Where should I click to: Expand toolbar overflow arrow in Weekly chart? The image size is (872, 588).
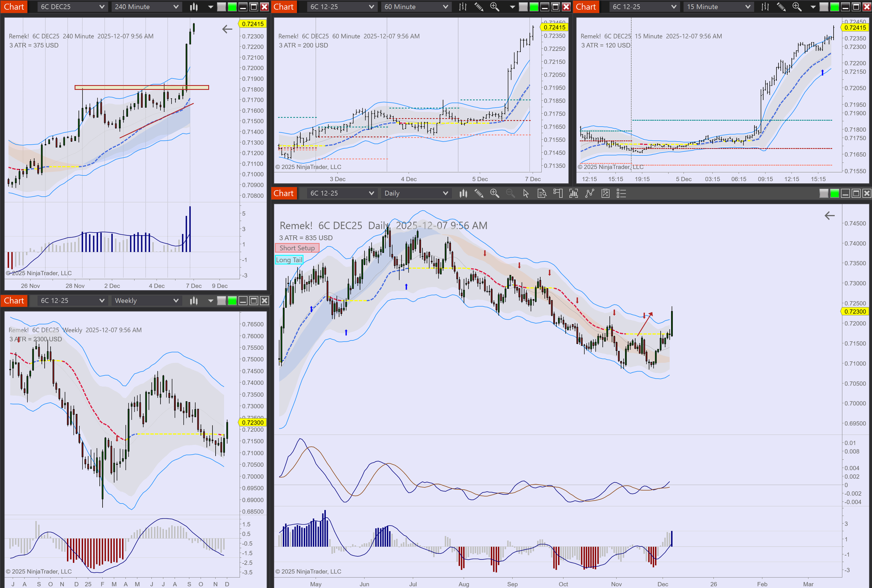[x=210, y=301]
